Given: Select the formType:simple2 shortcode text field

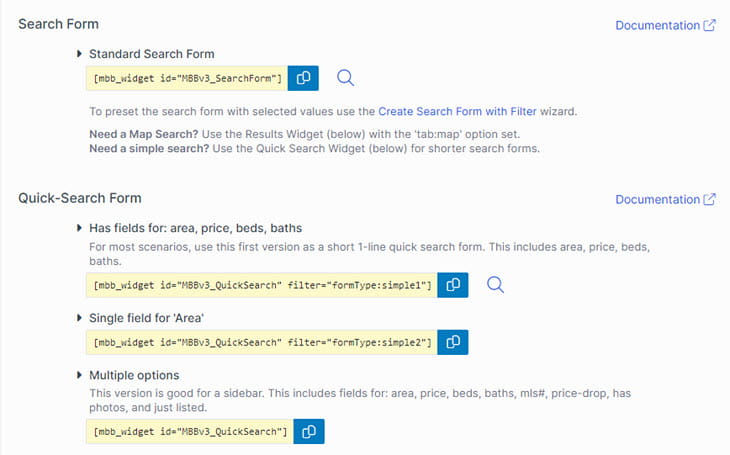Looking at the screenshot, I should [262, 342].
